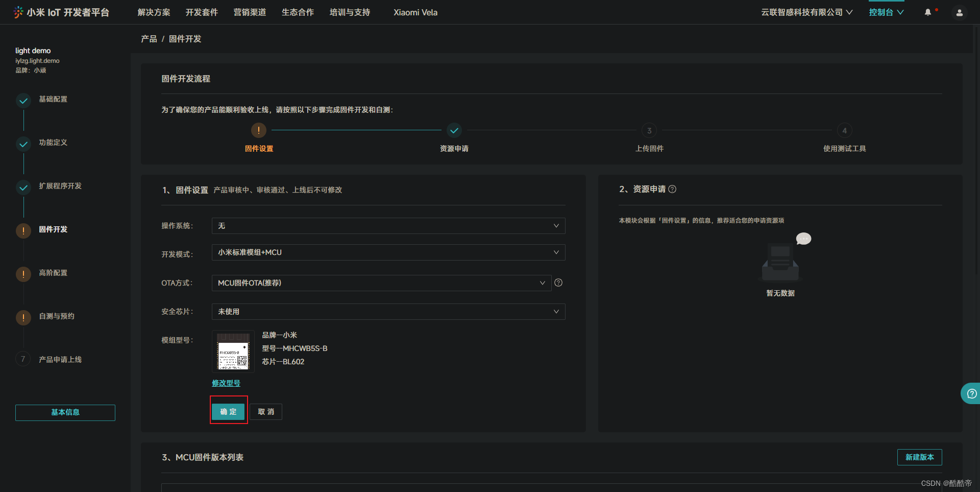Click the 上传固件 step label
Image resolution: width=980 pixels, height=492 pixels.
click(649, 149)
